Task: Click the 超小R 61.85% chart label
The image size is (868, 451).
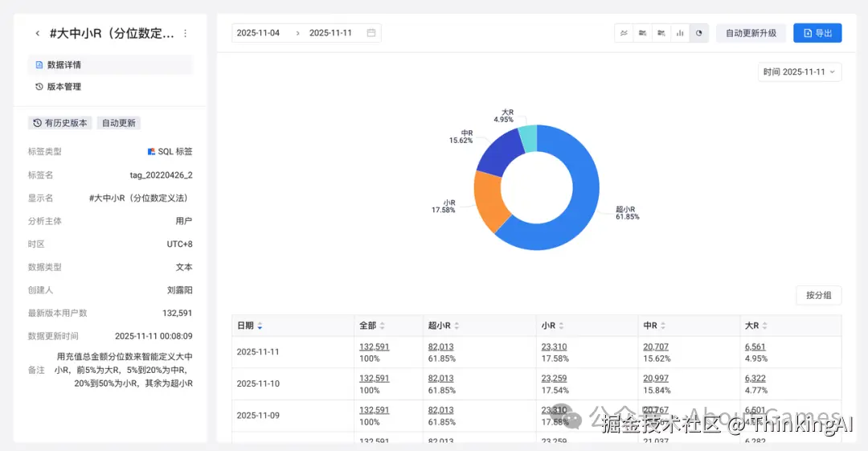Action: point(627,213)
